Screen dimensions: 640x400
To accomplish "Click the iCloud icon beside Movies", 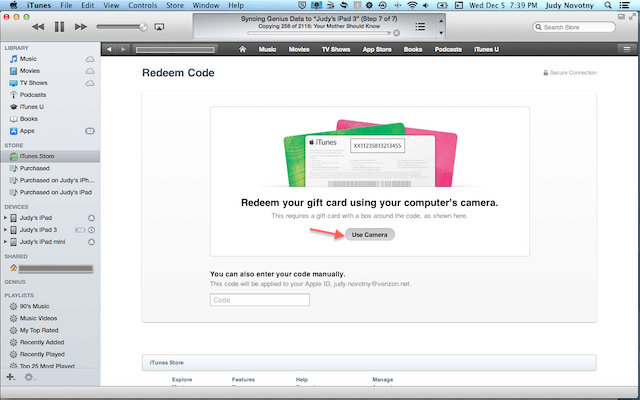I will tap(90, 71).
